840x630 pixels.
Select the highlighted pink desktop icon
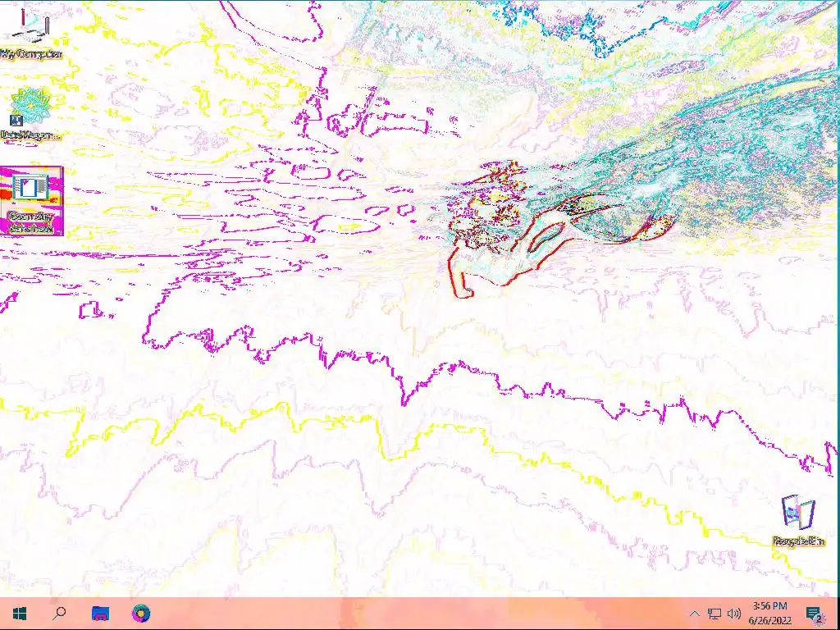coord(32,201)
